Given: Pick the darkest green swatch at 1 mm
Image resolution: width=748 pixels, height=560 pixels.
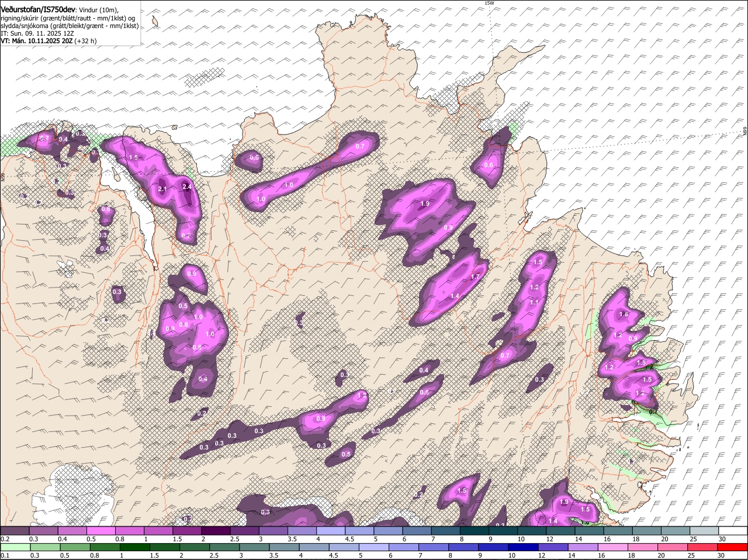Looking at the screenshot, I should pos(135,547).
